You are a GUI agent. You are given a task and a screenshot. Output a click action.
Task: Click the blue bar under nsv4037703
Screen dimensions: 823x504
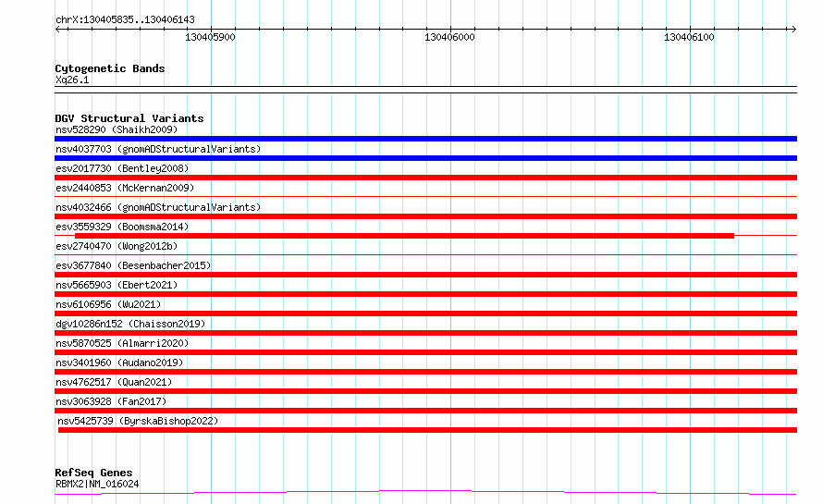(x=425, y=158)
